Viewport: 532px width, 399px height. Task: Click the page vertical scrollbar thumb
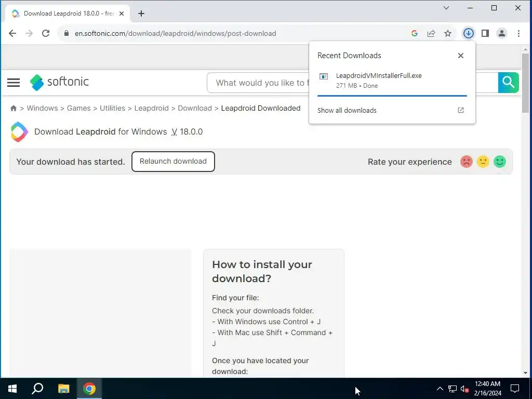(525, 83)
